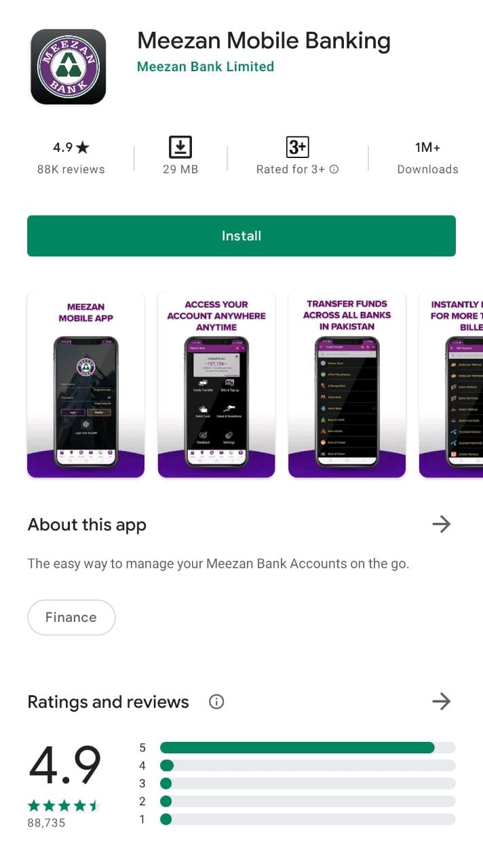Tap the 88,735 total ratings count
The width and height of the screenshot is (483, 868).
coord(47,823)
